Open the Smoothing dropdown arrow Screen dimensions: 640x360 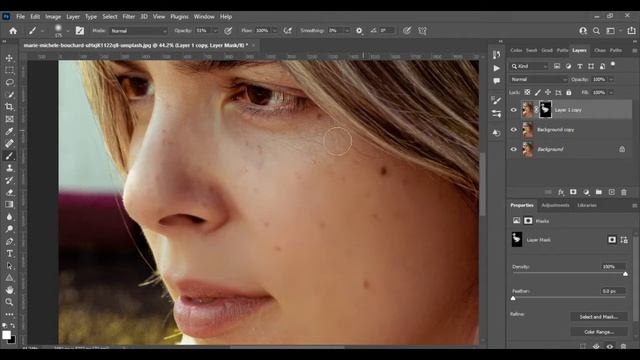(x=347, y=31)
